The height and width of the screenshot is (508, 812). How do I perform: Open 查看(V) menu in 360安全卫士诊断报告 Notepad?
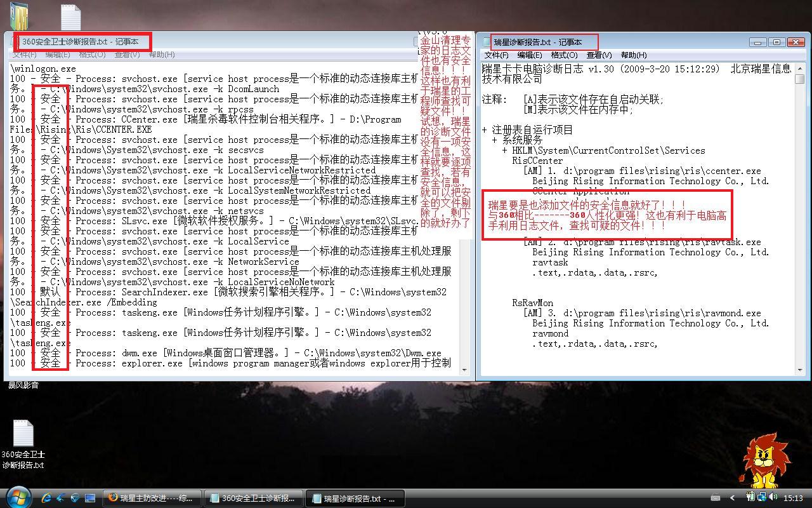(127, 55)
